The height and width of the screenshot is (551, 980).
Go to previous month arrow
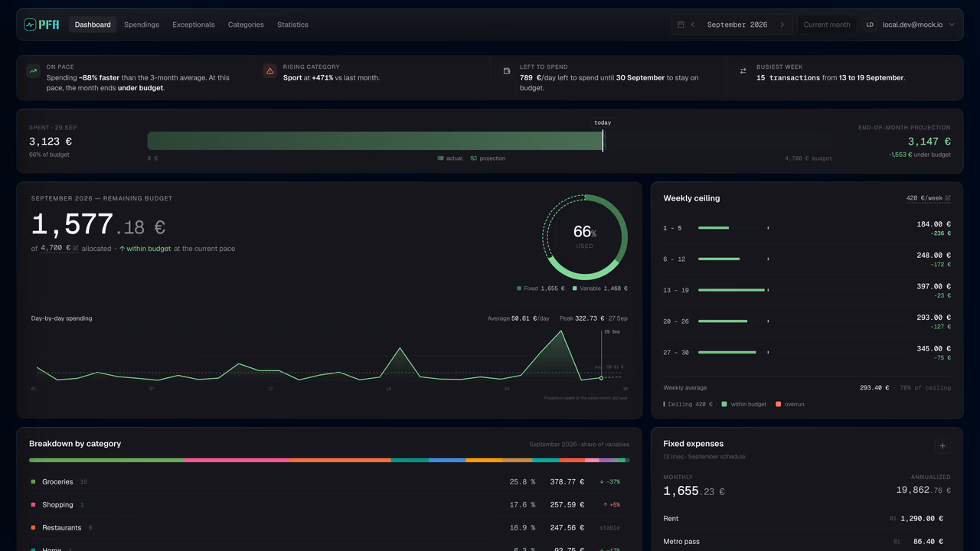pos(693,24)
